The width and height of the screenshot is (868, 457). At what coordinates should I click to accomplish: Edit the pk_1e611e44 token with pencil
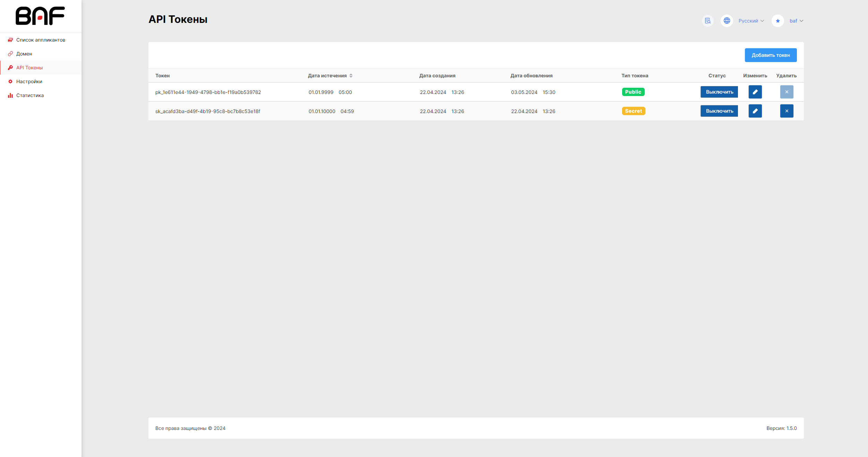click(x=755, y=92)
